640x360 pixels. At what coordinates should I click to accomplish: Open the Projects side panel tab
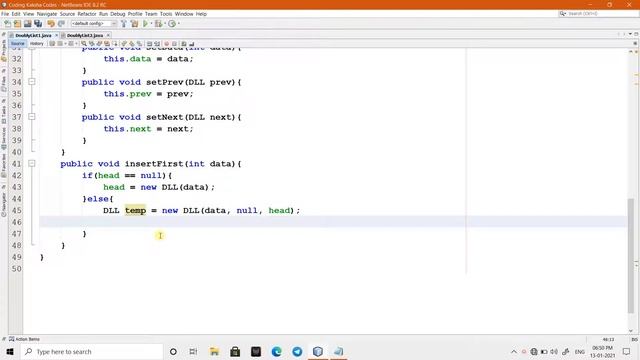pos(4,51)
